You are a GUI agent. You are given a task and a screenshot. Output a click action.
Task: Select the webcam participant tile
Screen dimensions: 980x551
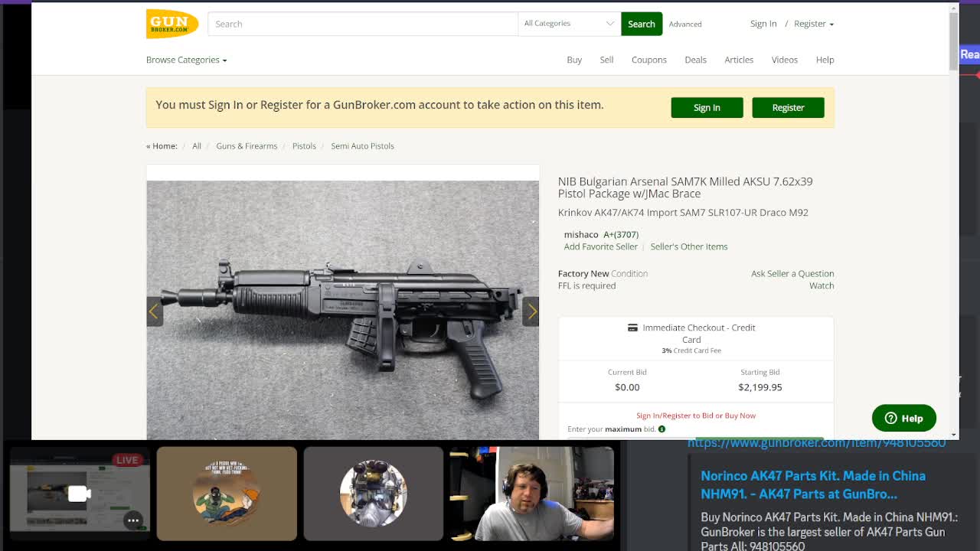tap(532, 494)
